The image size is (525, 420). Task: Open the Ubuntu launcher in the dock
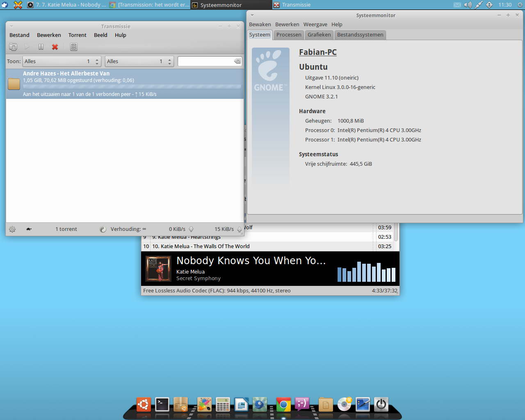[x=144, y=405]
